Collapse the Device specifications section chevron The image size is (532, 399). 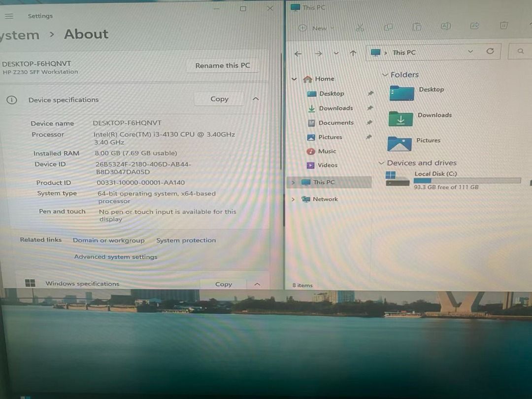click(256, 99)
